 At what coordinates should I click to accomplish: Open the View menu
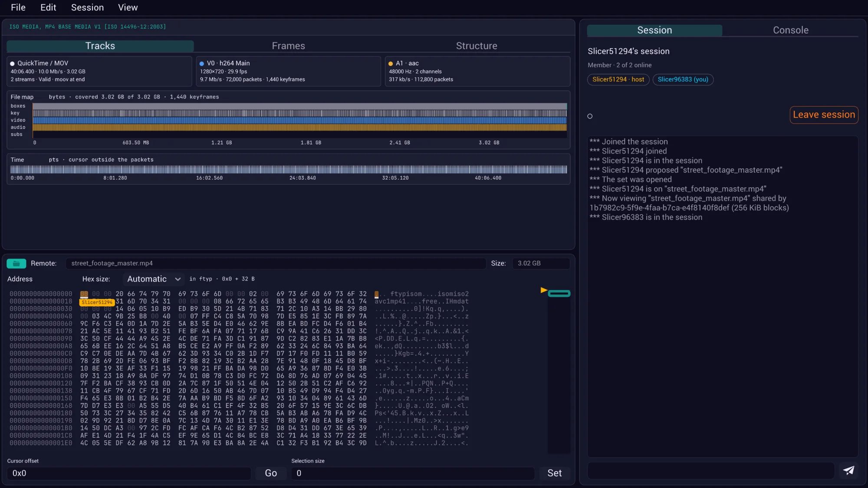click(128, 7)
